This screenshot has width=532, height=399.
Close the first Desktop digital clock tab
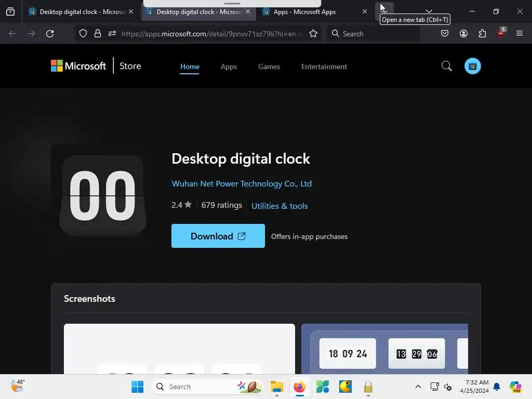pyautogui.click(x=131, y=12)
